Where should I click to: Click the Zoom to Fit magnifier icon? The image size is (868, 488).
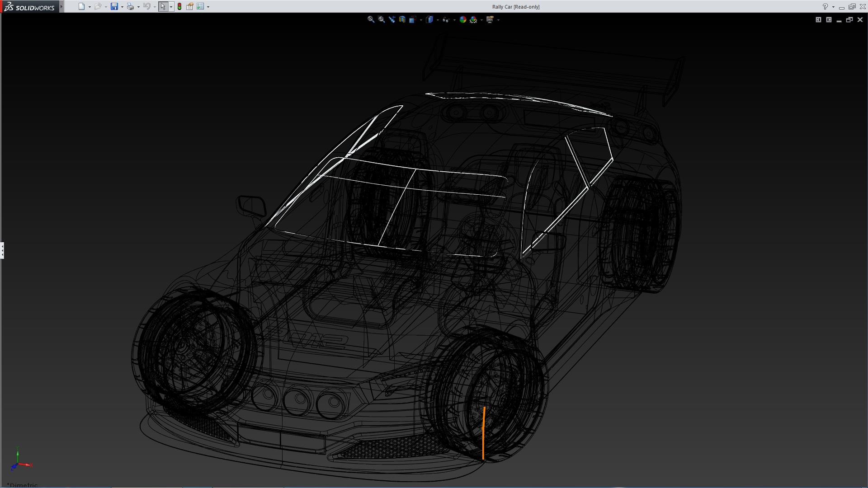click(371, 19)
